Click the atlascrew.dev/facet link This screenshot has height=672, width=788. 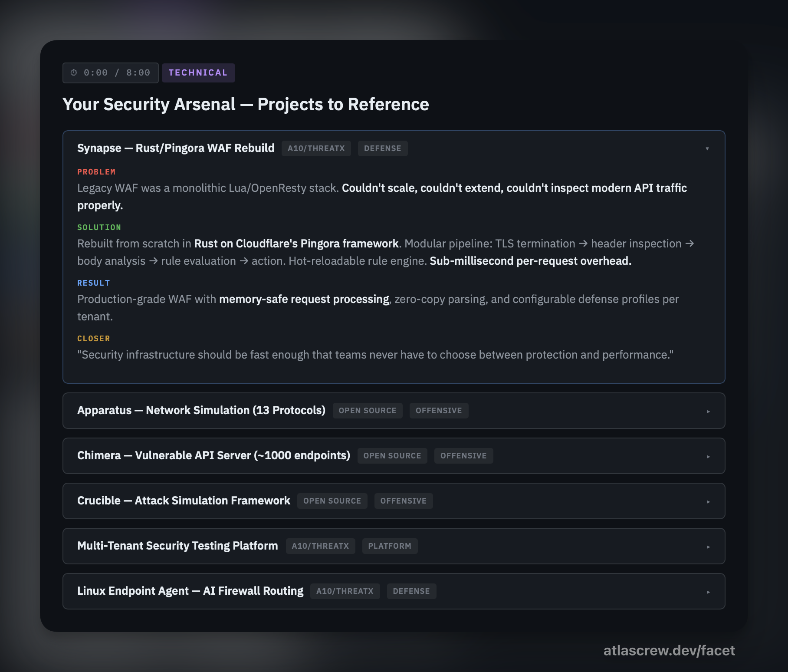[669, 650]
